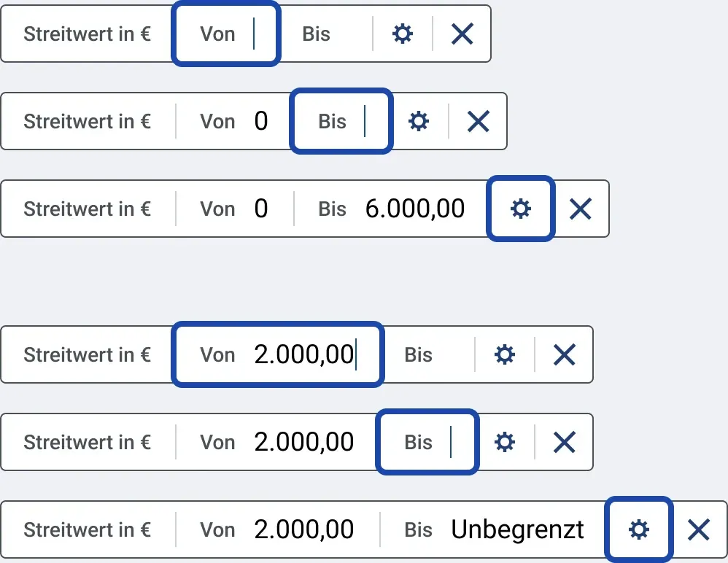Remove the filter with Bis Unbegrenzt
Viewport: 728px width, 563px height.
pos(699,529)
